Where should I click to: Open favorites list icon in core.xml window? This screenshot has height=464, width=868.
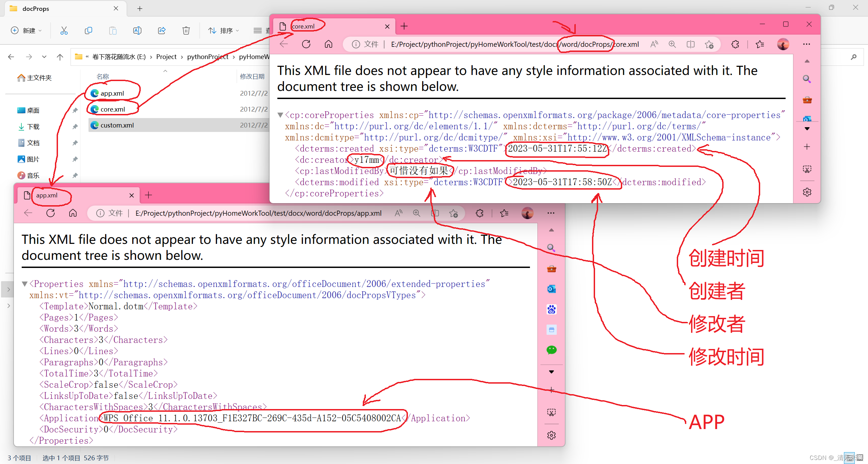tap(760, 44)
